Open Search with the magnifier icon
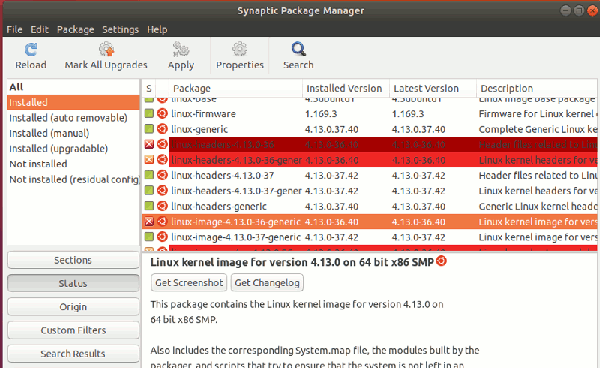Screen dimensions: 600x368 pyautogui.click(x=298, y=49)
